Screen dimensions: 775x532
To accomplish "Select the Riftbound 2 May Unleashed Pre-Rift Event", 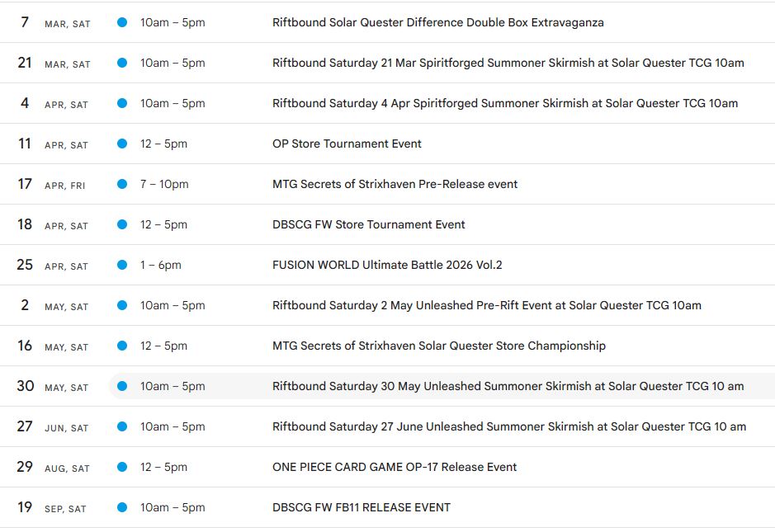I will (485, 305).
